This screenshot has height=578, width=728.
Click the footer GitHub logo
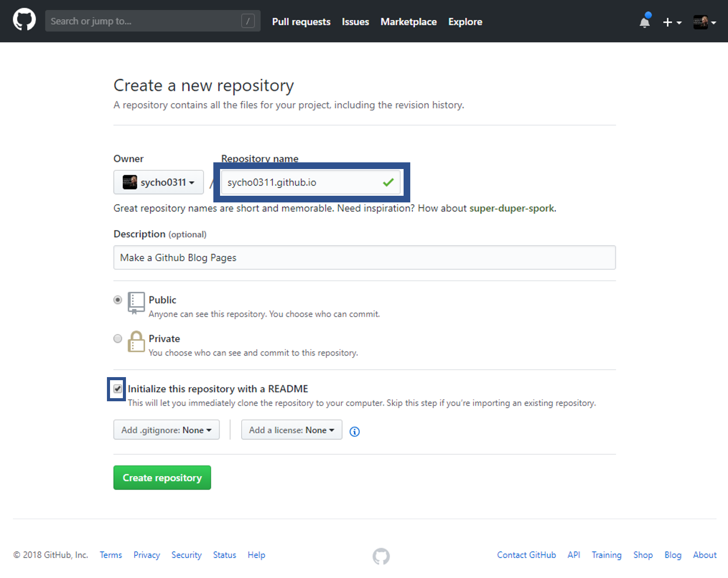[x=381, y=556]
